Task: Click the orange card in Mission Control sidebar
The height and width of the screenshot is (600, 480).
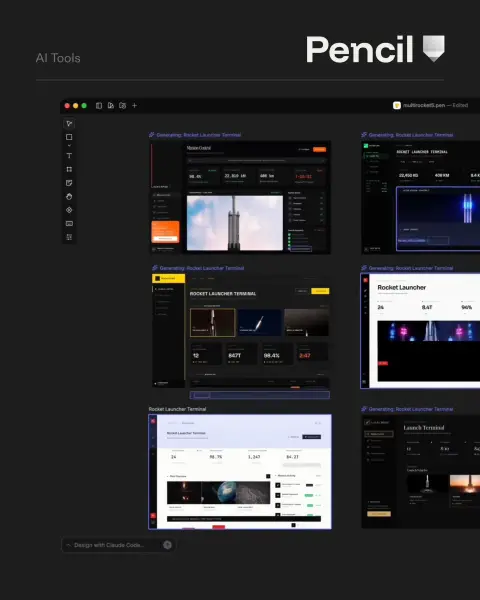Action: [x=165, y=232]
